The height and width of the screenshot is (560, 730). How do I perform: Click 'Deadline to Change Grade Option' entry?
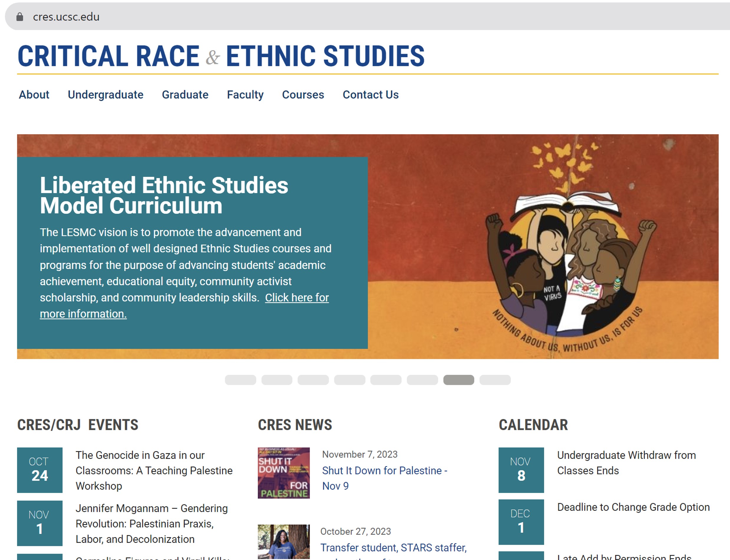pyautogui.click(x=633, y=507)
